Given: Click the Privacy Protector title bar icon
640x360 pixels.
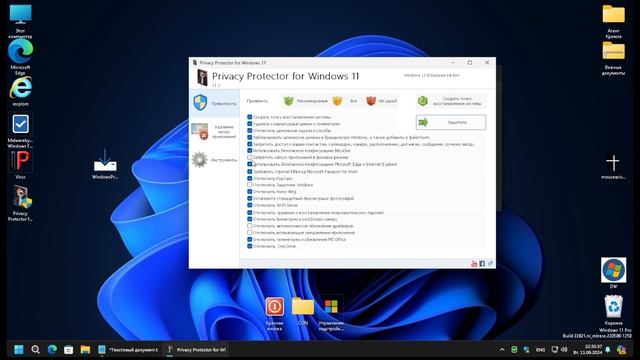Looking at the screenshot, I should [x=195, y=62].
